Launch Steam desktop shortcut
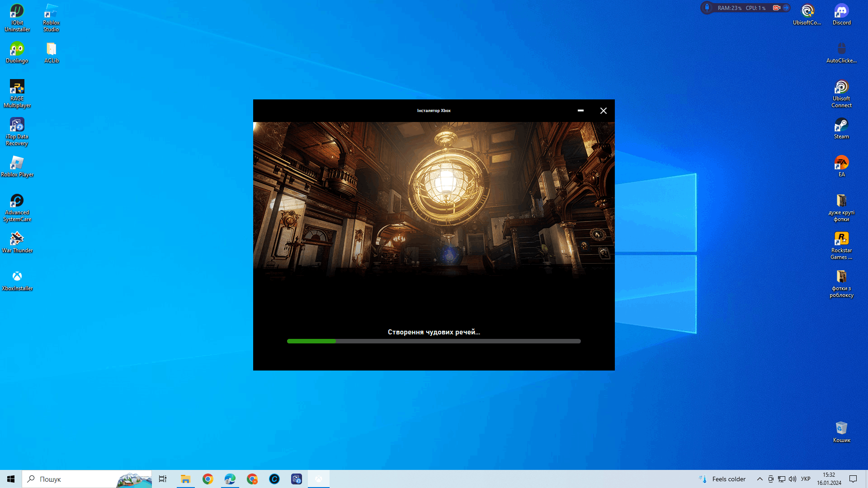868x488 pixels. [x=841, y=128]
